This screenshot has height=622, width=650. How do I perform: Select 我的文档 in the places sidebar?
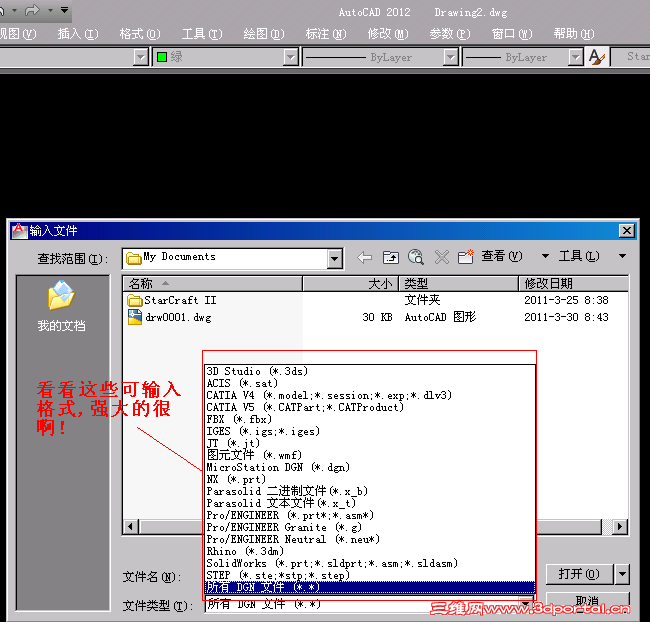coord(61,307)
